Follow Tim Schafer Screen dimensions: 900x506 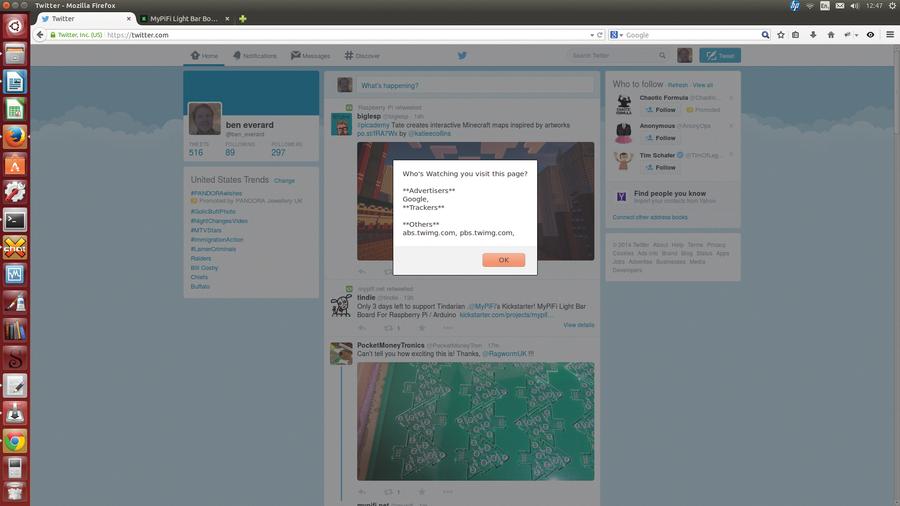(660, 168)
